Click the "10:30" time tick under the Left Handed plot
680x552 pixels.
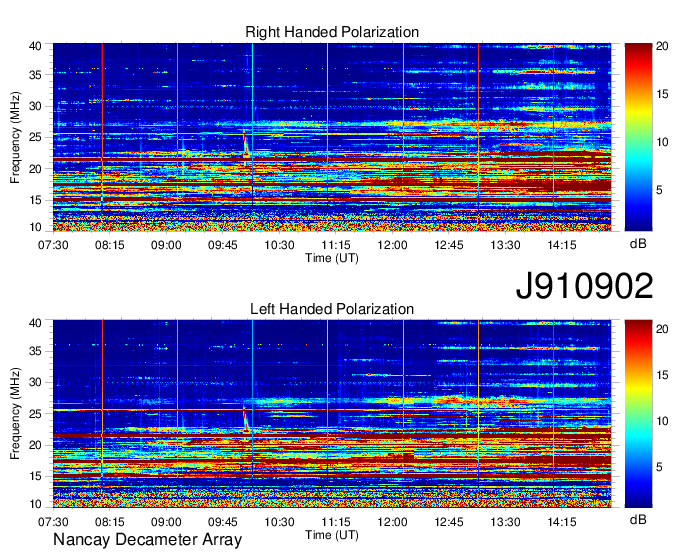coord(279,522)
